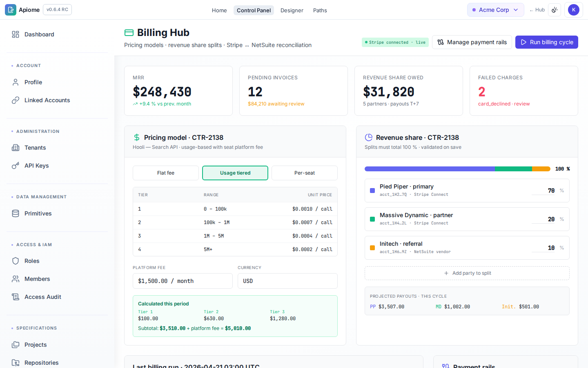Open Projects under Specifications
588x368 pixels.
coord(57,345)
